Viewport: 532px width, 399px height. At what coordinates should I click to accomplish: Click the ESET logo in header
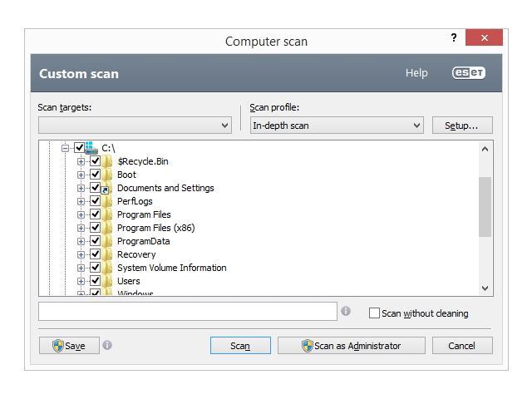(468, 73)
